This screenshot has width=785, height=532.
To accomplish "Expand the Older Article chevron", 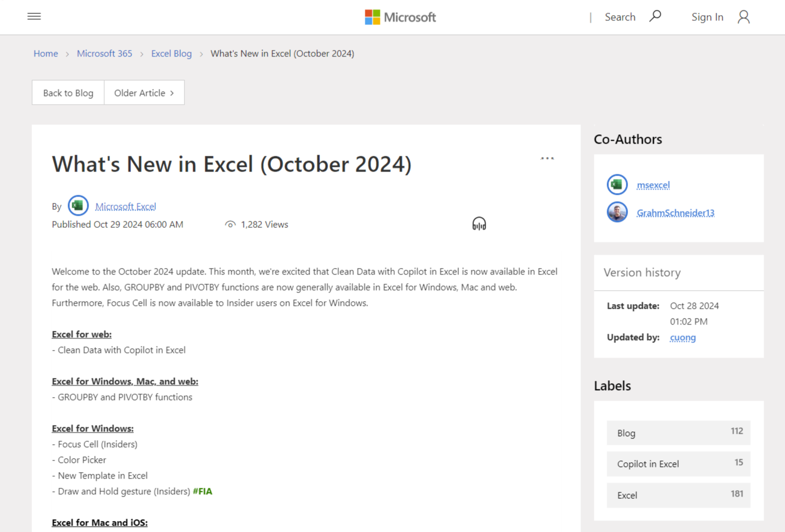I will pos(171,92).
